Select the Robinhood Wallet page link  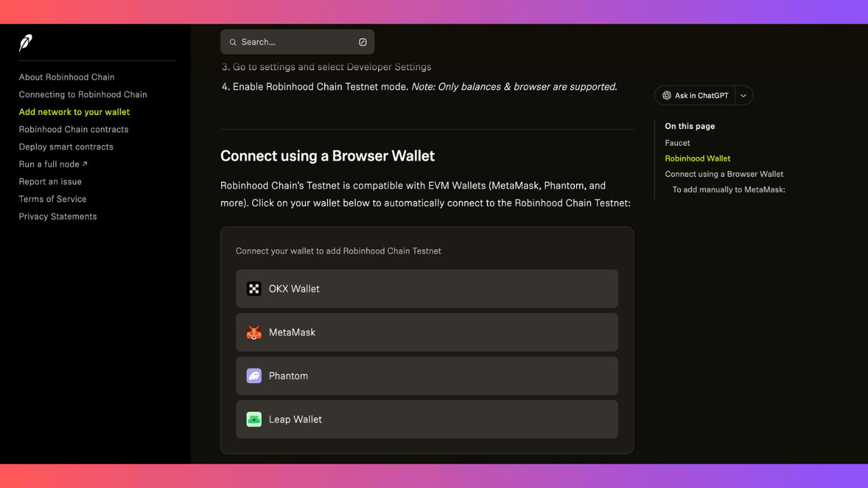click(697, 158)
